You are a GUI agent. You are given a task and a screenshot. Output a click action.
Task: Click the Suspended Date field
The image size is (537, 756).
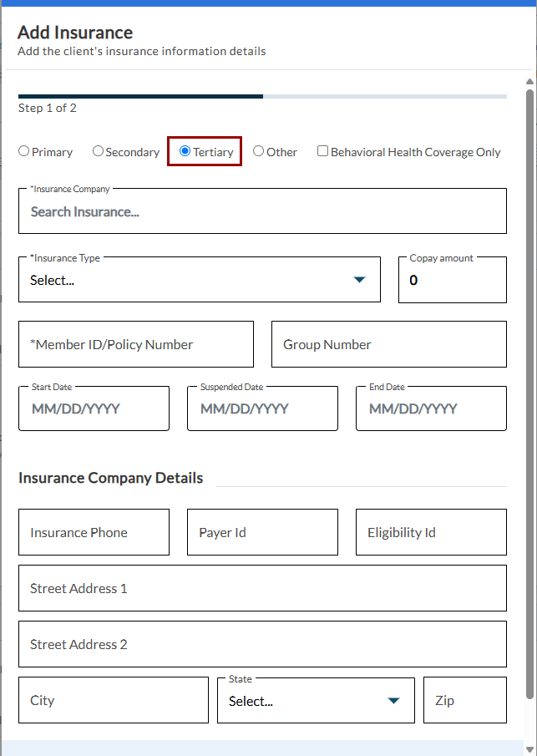tap(262, 409)
